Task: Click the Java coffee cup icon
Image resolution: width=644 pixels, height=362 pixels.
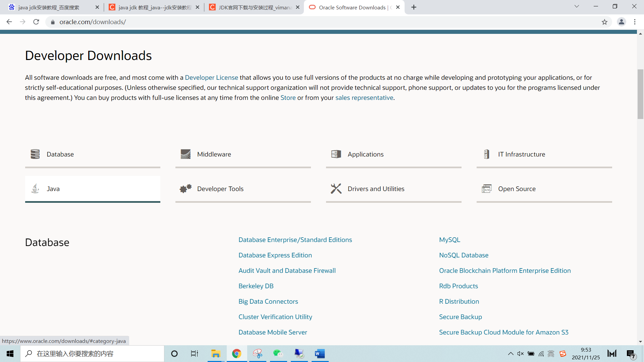Action: (x=35, y=189)
